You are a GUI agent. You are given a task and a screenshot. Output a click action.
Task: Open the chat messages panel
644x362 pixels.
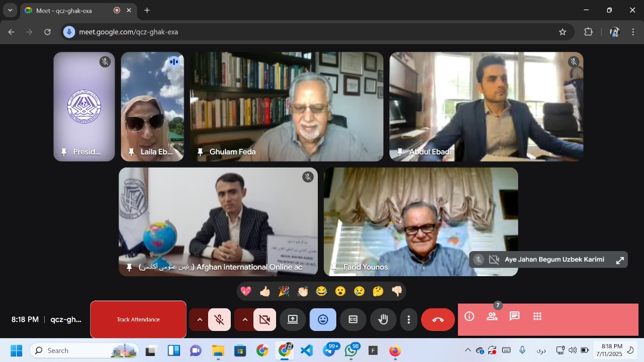pos(515,317)
